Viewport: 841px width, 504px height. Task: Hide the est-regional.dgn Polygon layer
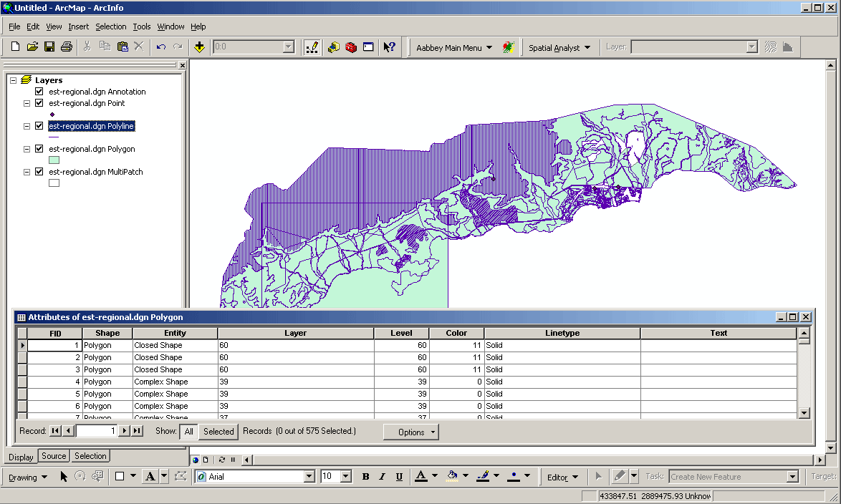[x=39, y=148]
